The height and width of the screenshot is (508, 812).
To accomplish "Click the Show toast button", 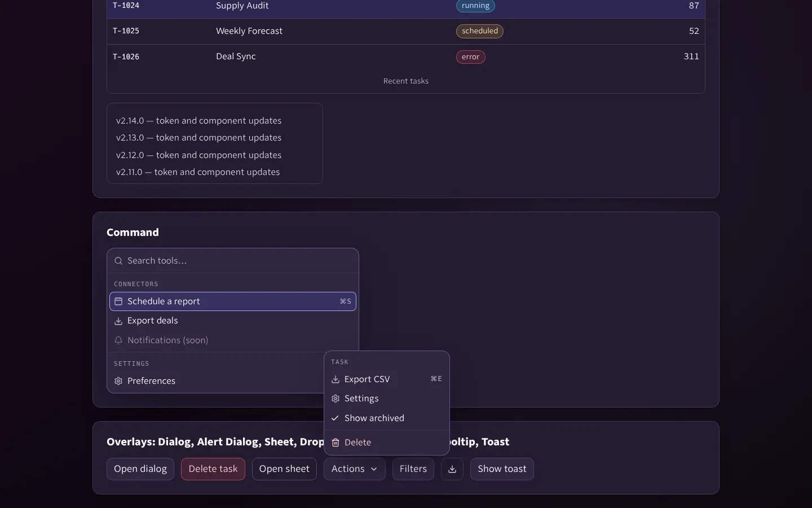I will click(502, 469).
